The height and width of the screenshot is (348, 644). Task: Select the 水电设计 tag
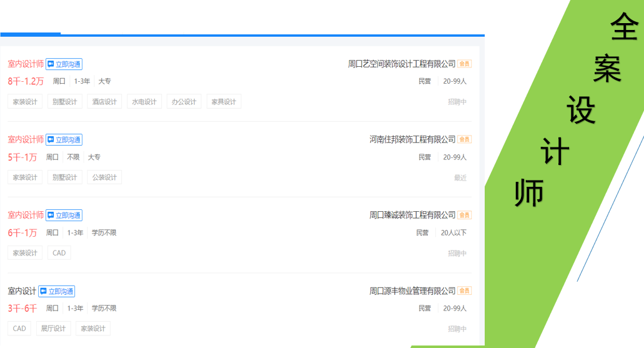click(144, 102)
